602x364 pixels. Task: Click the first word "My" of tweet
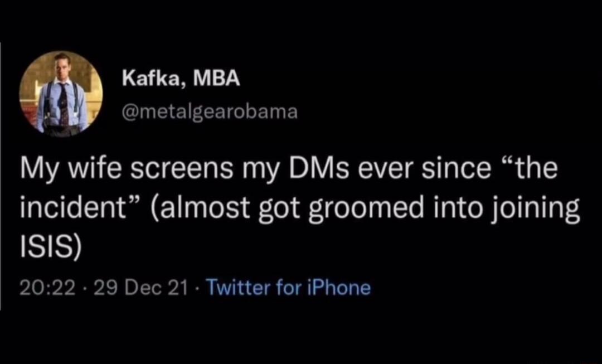(x=36, y=169)
